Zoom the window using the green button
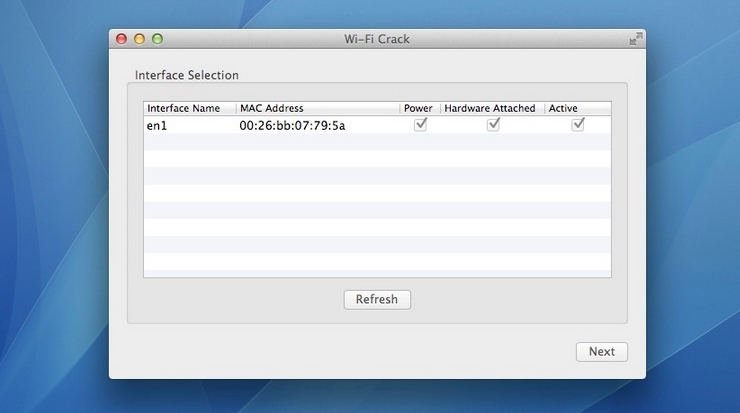This screenshot has height=413, width=740. pos(158,39)
